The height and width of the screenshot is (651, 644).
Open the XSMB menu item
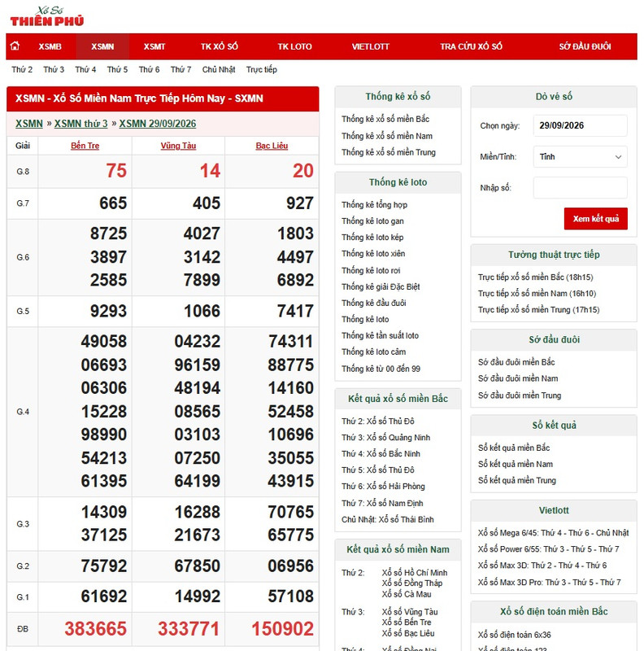click(50, 46)
